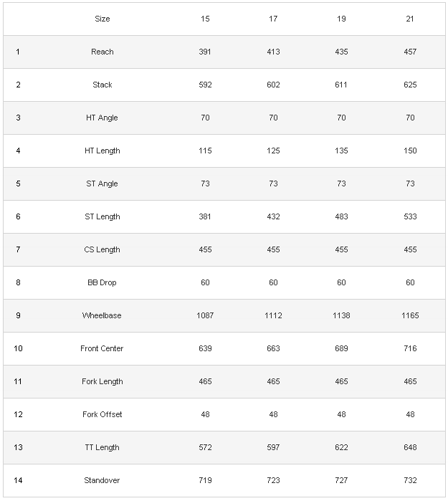448x501 pixels.
Task: Select the ST Angle row label
Action: click(x=103, y=183)
